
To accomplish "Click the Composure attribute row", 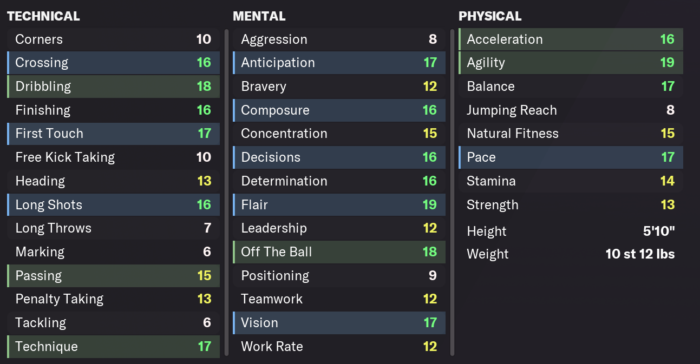I will (339, 110).
